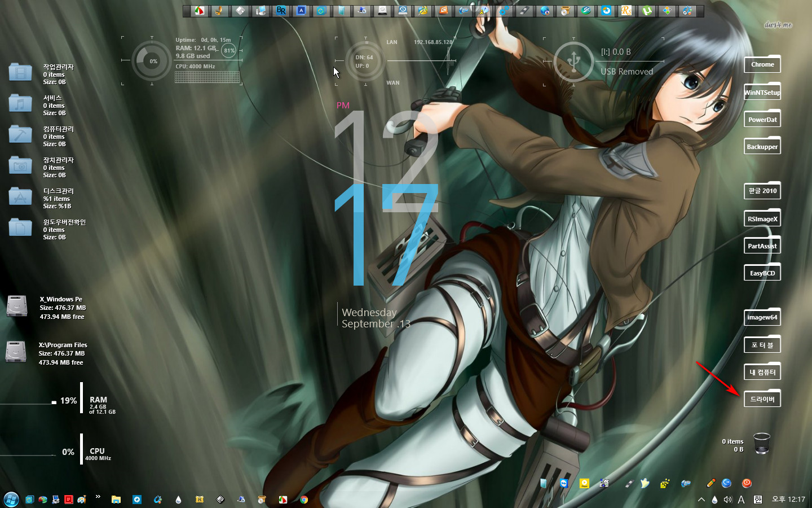The height and width of the screenshot is (508, 812).
Task: Open the Windows Start orb
Action: 11,500
